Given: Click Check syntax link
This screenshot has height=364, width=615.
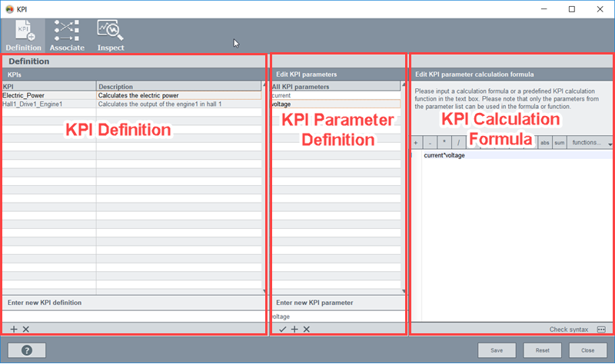Looking at the screenshot, I should pos(568,329).
